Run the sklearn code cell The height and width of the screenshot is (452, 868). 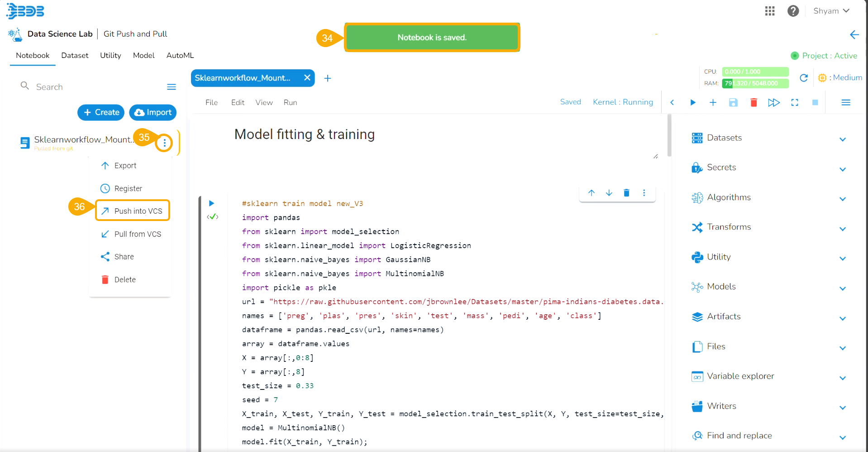[211, 203]
